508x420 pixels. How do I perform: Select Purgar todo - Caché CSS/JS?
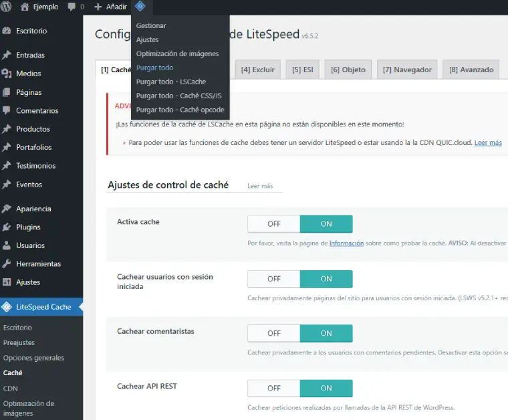pyautogui.click(x=179, y=96)
